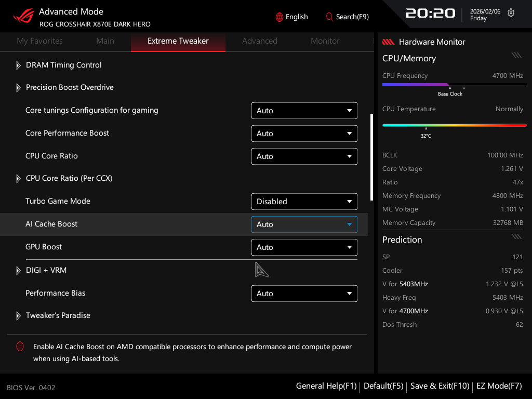Switch to the Monitor tab

tap(325, 41)
